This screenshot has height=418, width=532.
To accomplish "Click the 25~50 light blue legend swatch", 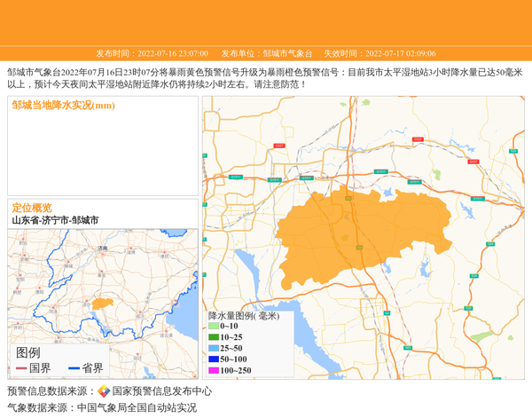I will click(214, 349).
